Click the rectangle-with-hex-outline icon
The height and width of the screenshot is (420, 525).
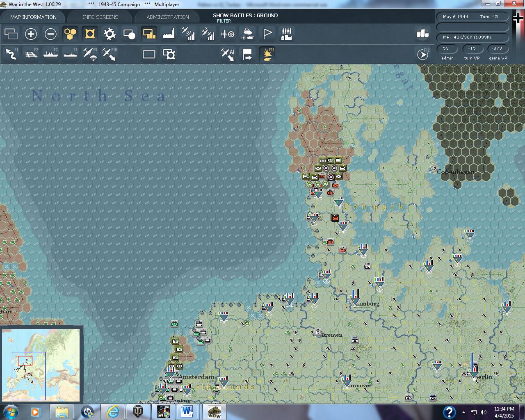[169, 54]
